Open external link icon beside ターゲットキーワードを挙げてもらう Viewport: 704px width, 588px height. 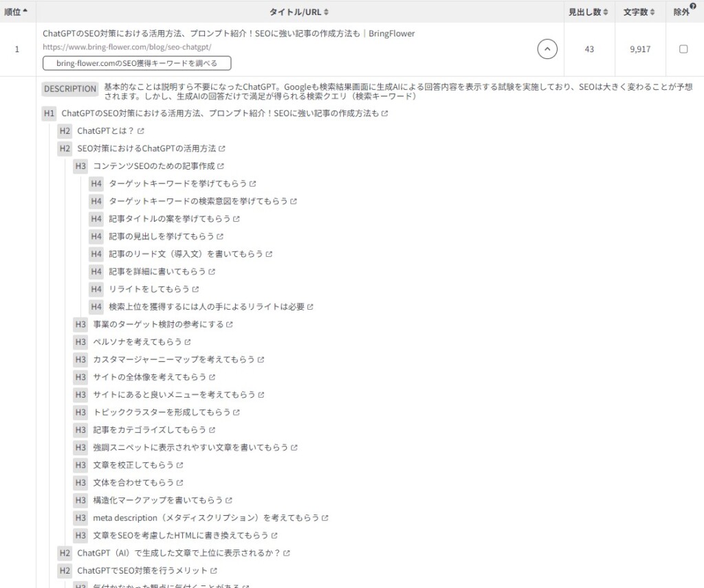(253, 183)
